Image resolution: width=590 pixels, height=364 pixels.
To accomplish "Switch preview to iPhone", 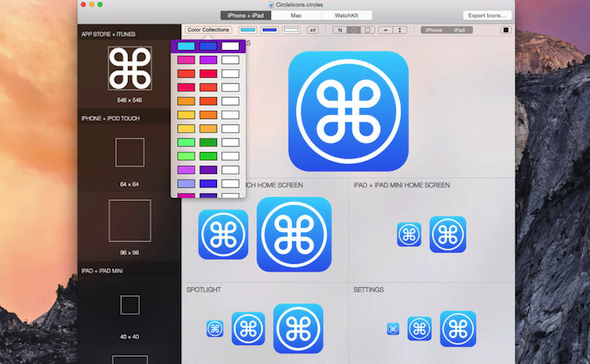I will (x=434, y=30).
